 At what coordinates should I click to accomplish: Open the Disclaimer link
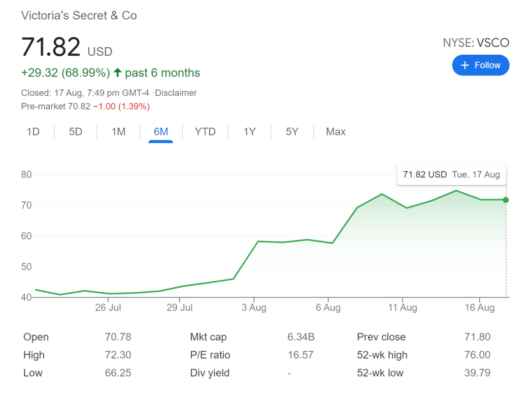click(x=176, y=93)
